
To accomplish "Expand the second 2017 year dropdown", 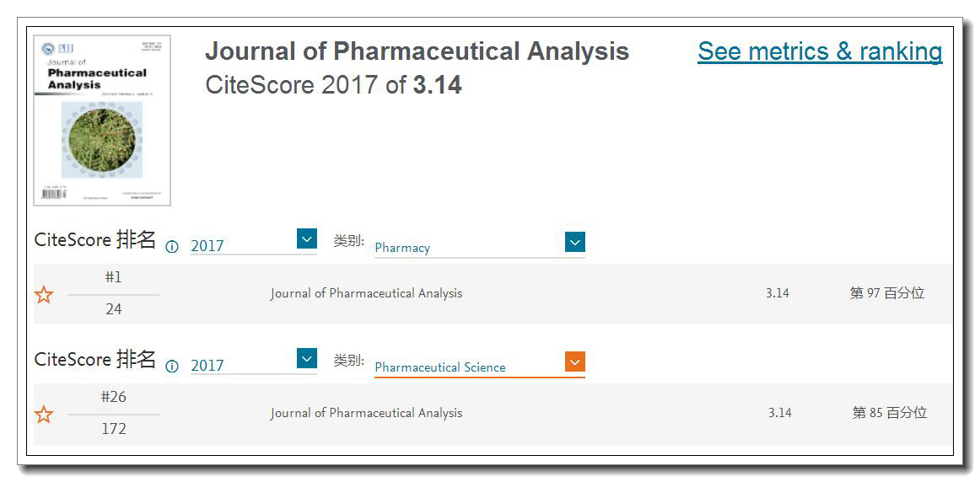I will pyautogui.click(x=307, y=358).
